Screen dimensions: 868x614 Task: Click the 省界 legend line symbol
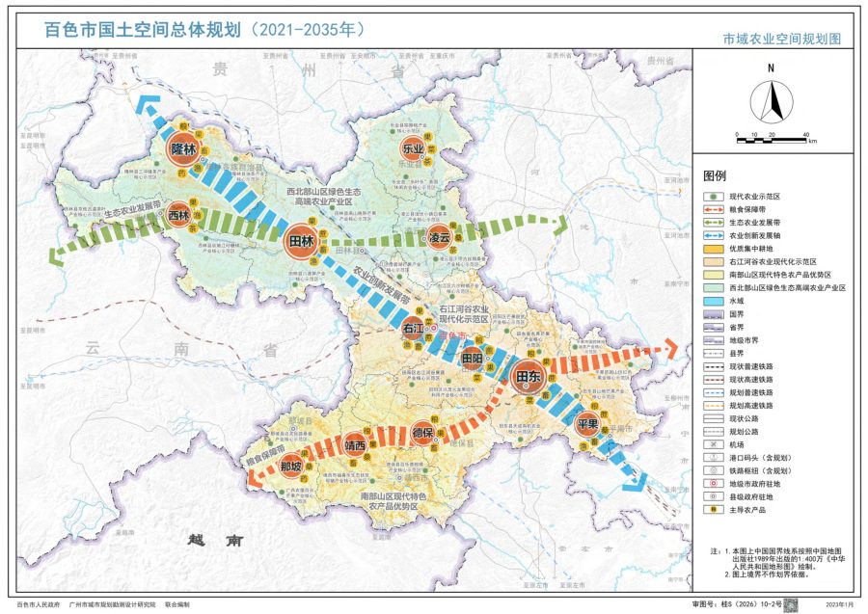tap(714, 328)
